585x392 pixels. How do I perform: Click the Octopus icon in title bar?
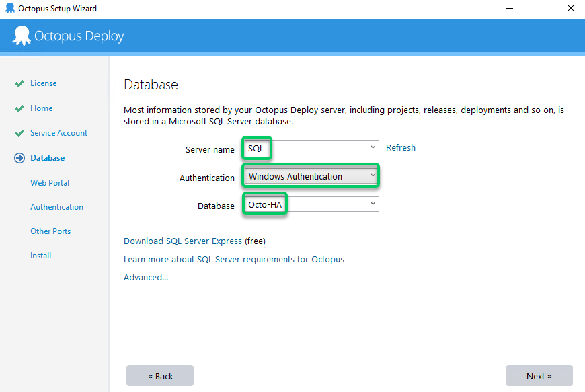[9, 9]
